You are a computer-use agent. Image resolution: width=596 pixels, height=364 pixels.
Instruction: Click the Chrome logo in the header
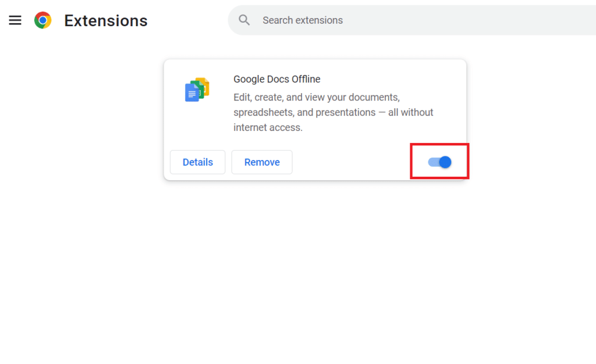click(43, 20)
